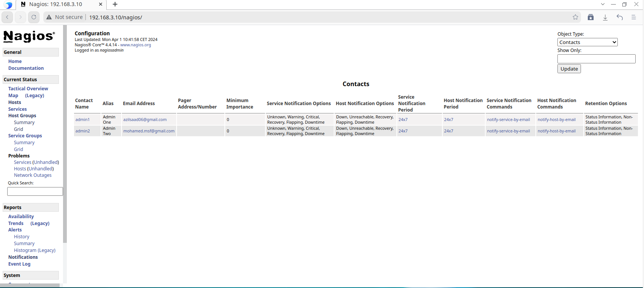Click the Update button
Viewport: 644px width, 288px height.
(x=569, y=69)
